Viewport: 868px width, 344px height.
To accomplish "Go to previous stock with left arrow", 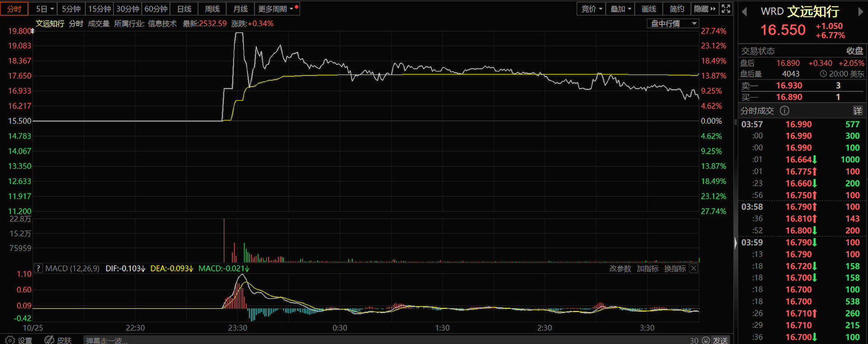I will pyautogui.click(x=744, y=12).
